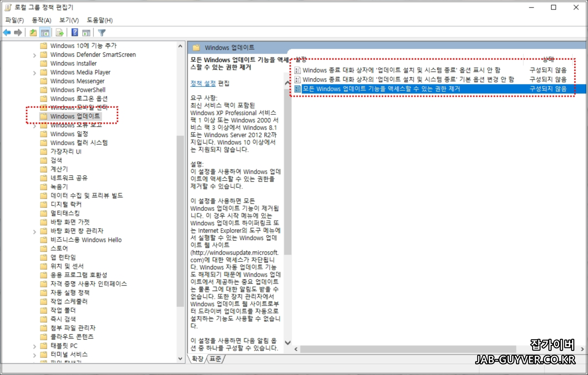Click the Filter funnel toolbar icon
This screenshot has width=588, height=375.
pyautogui.click(x=102, y=33)
